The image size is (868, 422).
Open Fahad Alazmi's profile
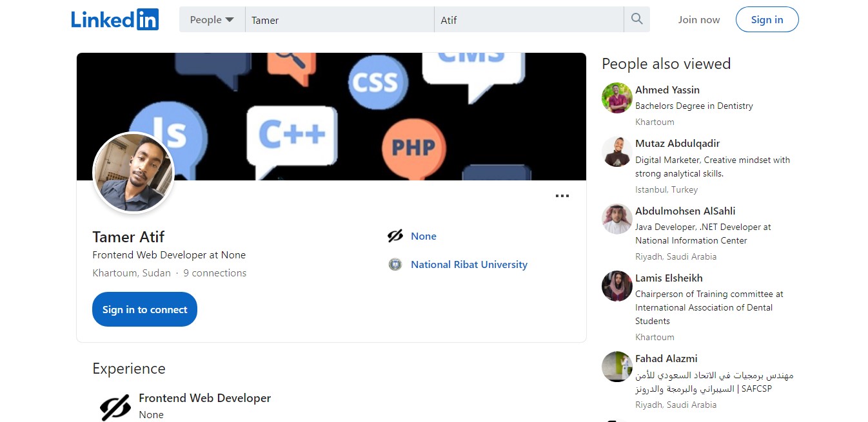click(x=666, y=358)
